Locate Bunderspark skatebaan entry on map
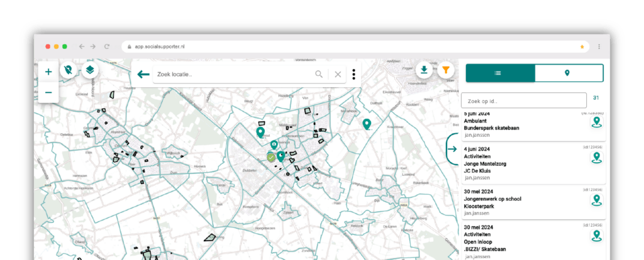Image resolution: width=644 pixels, height=260 pixels. [x=596, y=122]
